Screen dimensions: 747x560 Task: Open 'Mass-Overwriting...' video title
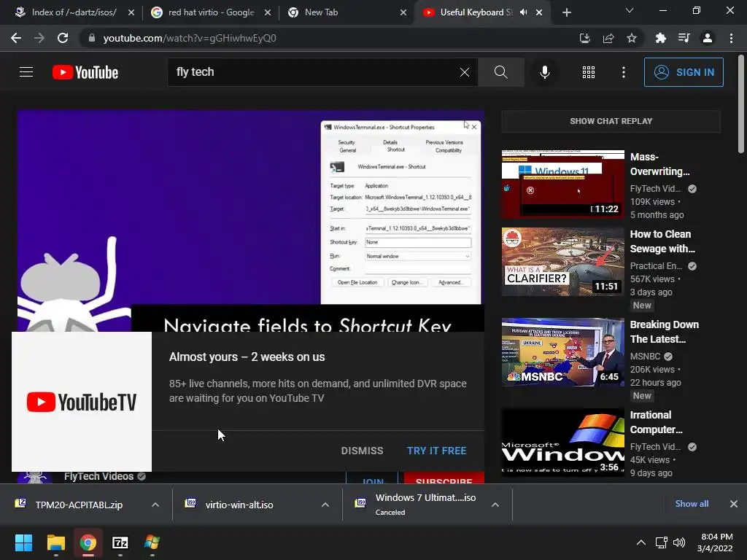[659, 164]
